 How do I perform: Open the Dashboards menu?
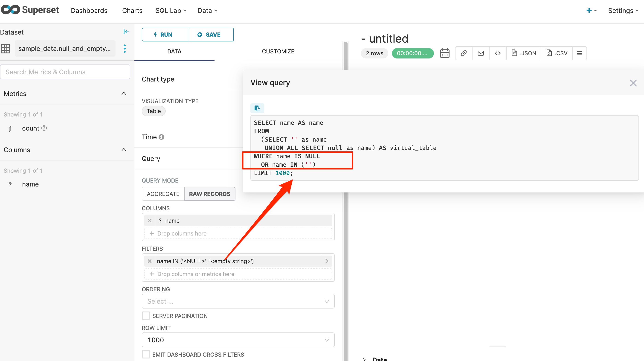[89, 11]
